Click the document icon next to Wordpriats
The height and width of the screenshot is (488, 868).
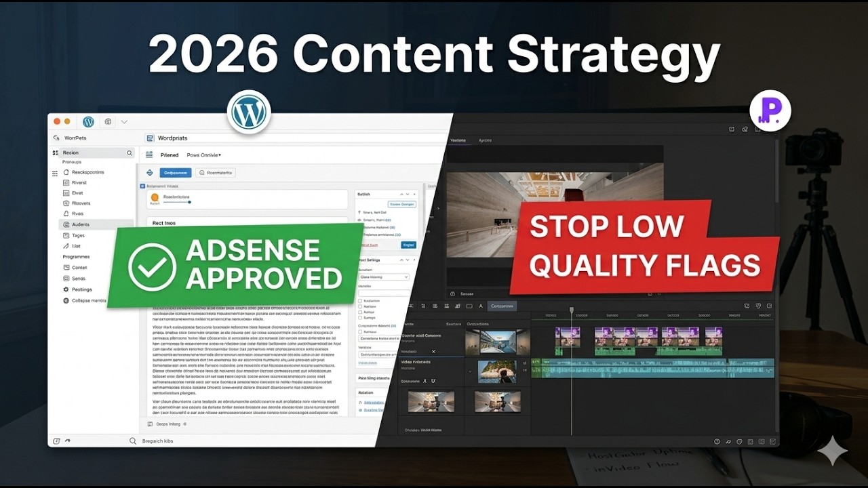(x=150, y=138)
